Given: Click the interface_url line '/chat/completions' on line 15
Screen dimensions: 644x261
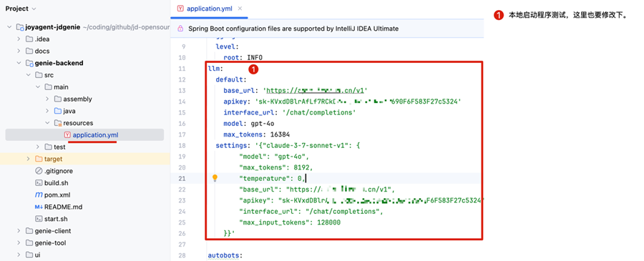Looking at the screenshot, I should [290, 113].
